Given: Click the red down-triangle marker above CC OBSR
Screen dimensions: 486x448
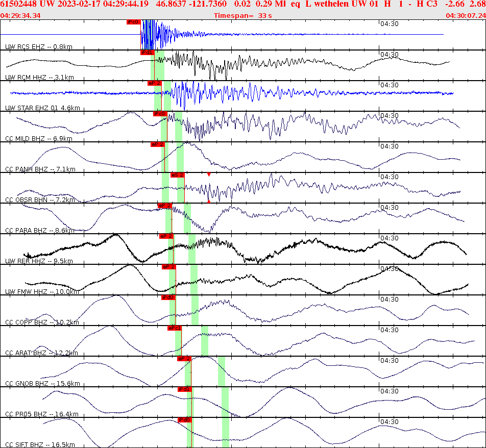Looking at the screenshot, I should click(x=209, y=175).
